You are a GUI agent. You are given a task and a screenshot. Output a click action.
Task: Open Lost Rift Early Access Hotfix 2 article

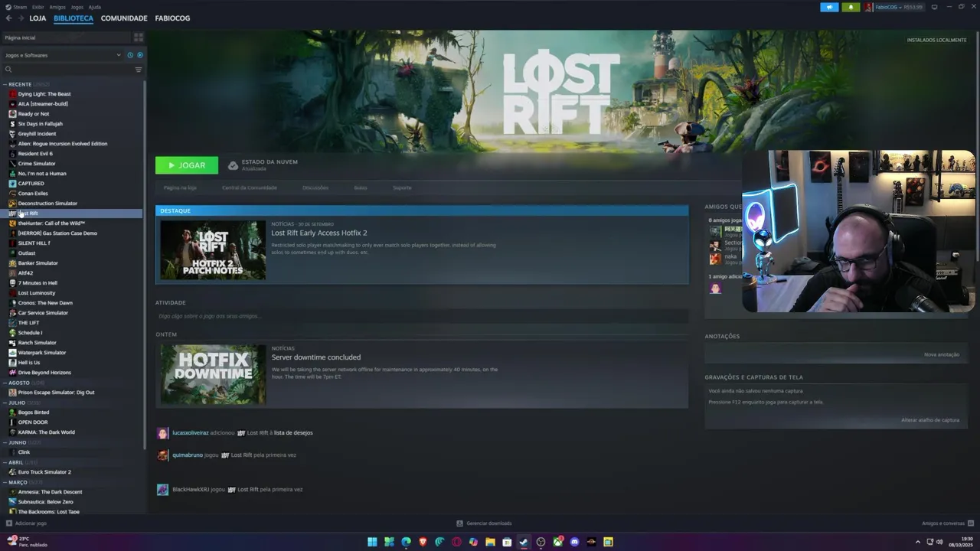(x=319, y=233)
